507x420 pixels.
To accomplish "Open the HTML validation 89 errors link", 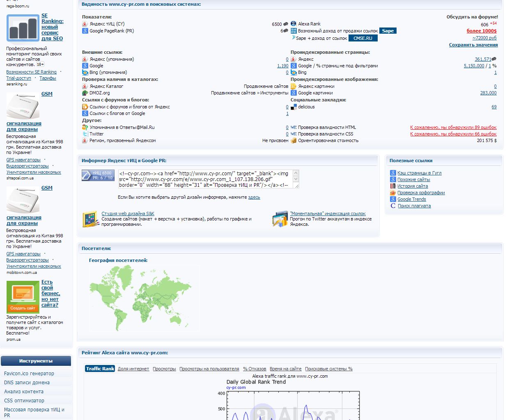I will [x=453, y=127].
